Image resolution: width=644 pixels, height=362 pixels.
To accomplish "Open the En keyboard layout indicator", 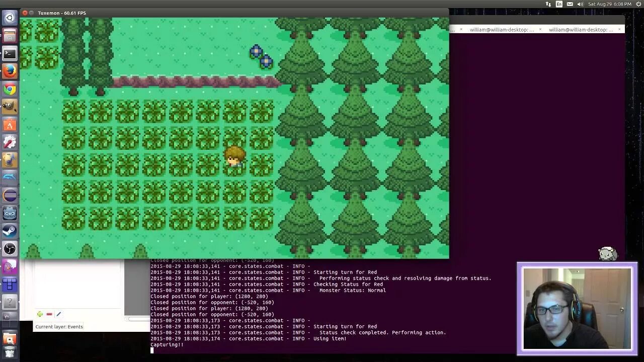I will tap(559, 4).
